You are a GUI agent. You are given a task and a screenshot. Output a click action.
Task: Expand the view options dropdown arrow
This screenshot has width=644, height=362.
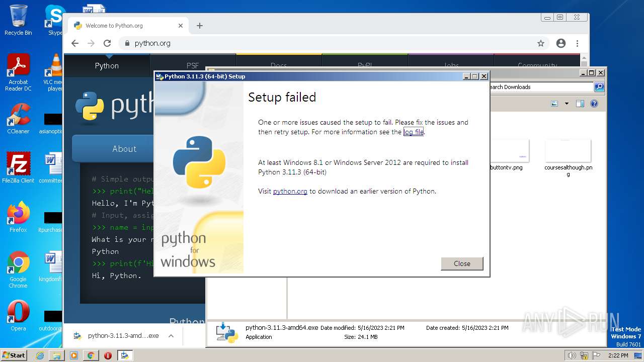pos(567,104)
